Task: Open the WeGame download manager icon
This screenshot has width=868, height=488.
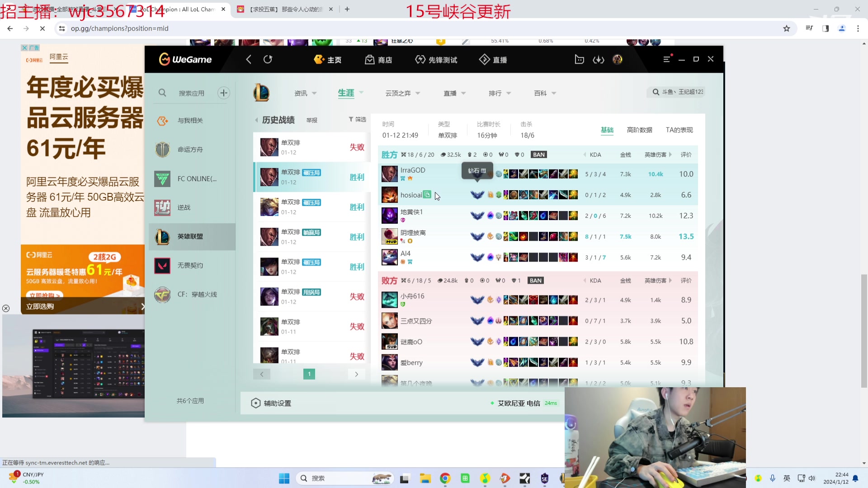Action: [x=599, y=60]
